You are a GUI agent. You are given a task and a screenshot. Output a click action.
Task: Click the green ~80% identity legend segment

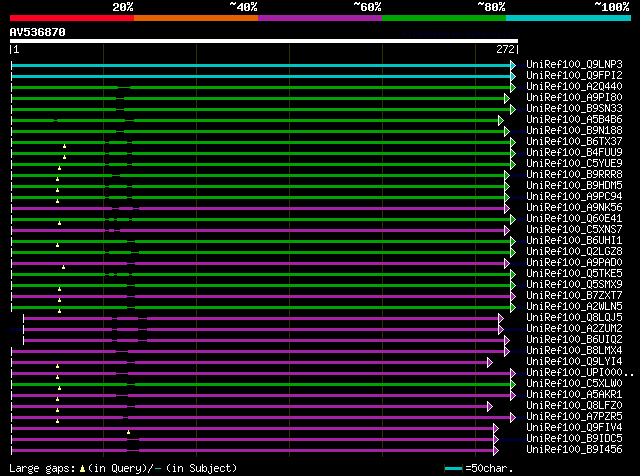point(444,18)
